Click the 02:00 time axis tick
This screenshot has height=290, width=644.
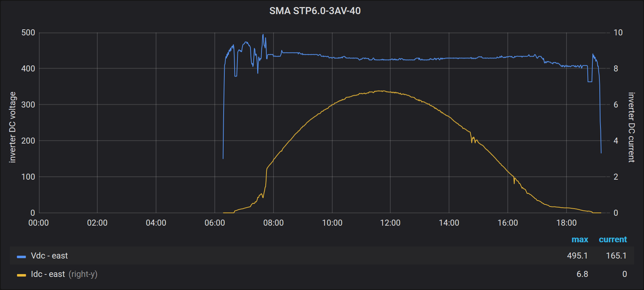(x=97, y=223)
